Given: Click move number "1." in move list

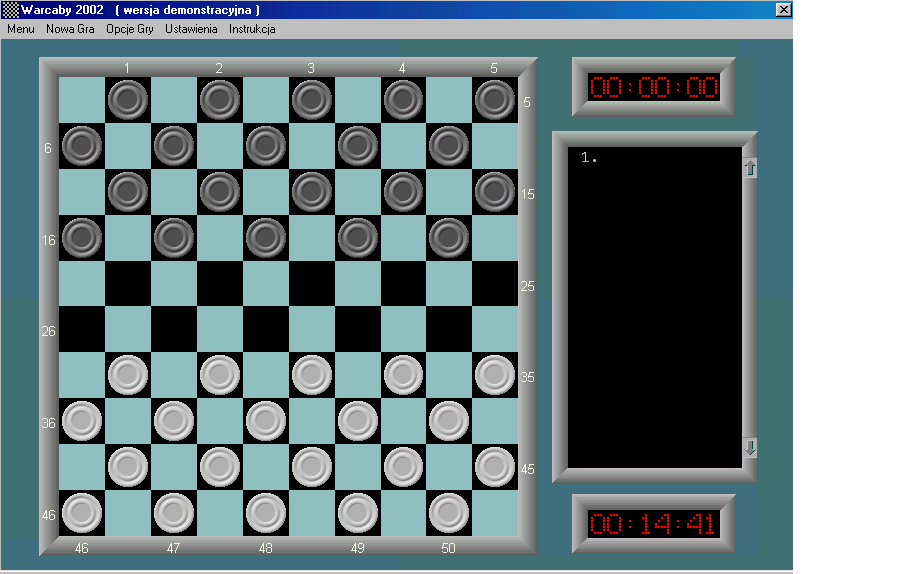Looking at the screenshot, I should tap(589, 157).
